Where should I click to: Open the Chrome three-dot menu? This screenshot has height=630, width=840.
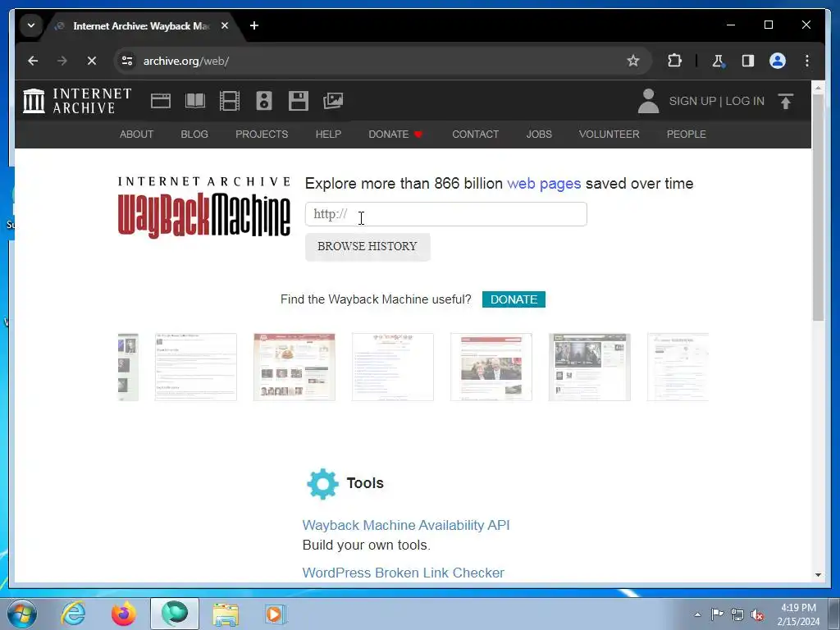(807, 61)
